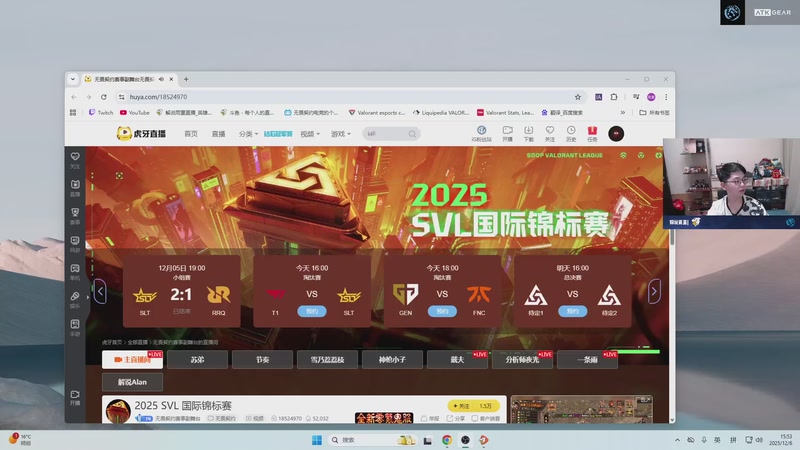Viewport: 800px width, 450px height.
Task: Open the YouTube bookmark
Action: click(x=135, y=112)
